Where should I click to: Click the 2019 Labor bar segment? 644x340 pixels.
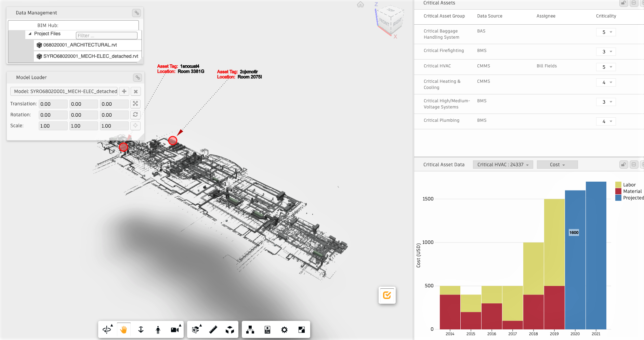(x=554, y=243)
